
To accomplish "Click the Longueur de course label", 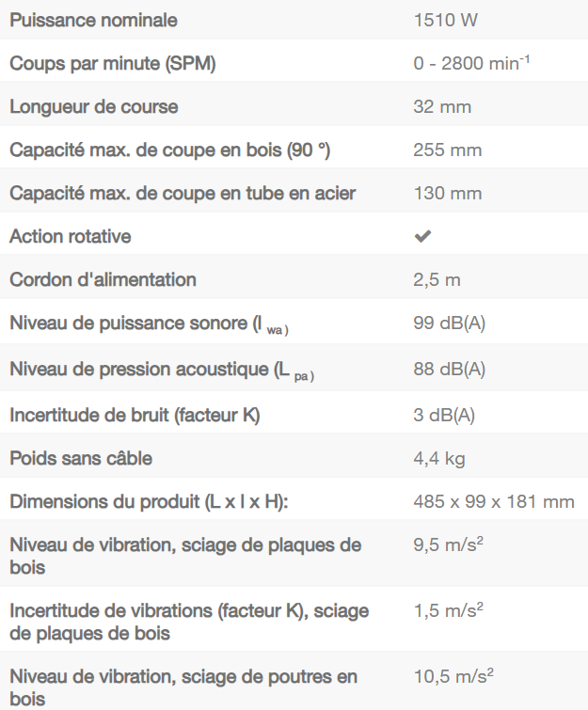I will point(93,107).
